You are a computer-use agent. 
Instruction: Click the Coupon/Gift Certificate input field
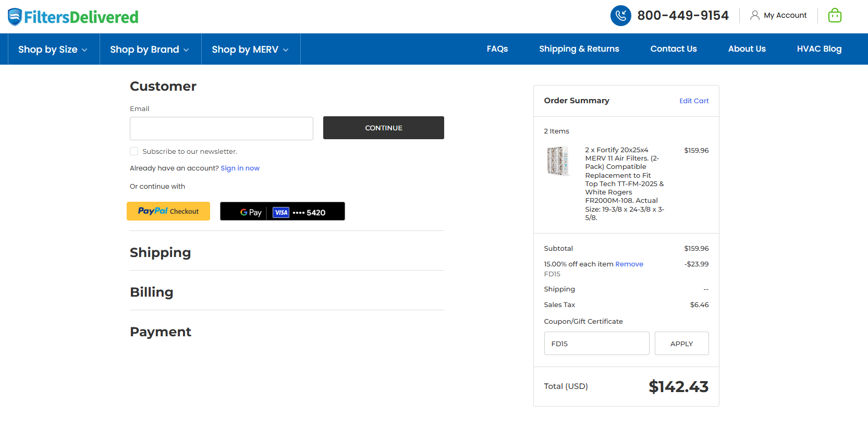[x=596, y=344]
